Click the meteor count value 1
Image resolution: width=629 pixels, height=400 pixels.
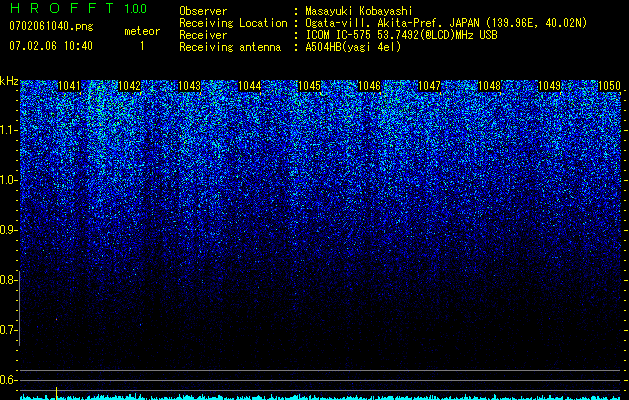142,46
